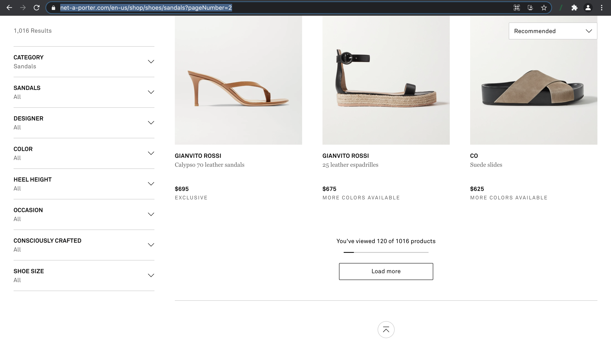Open Calypso 70 leather sandals link

209,165
